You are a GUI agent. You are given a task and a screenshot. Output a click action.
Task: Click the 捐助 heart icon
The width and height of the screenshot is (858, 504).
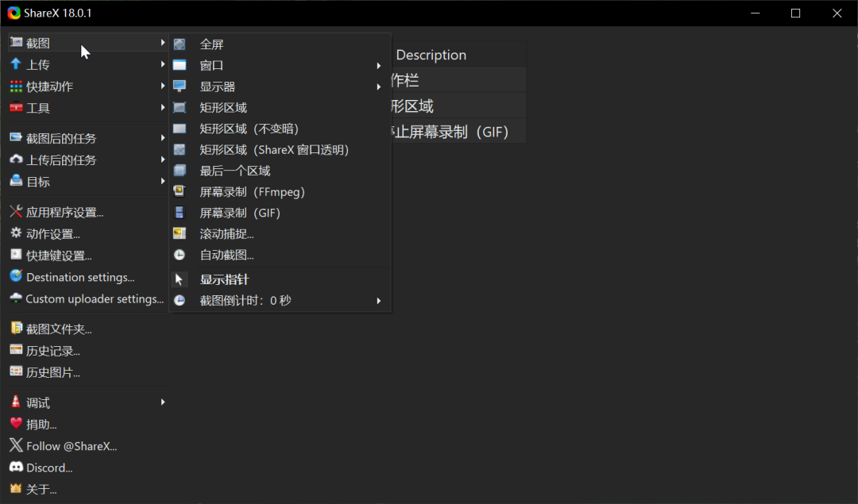tap(16, 423)
